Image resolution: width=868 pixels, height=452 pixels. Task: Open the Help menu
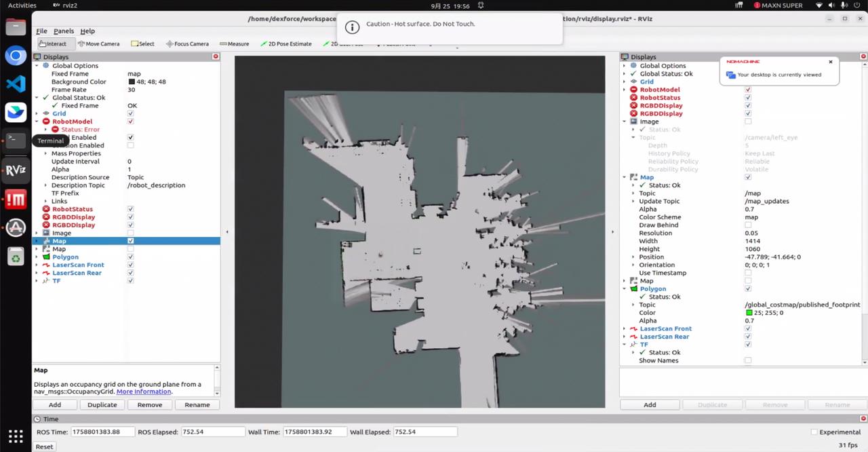pos(87,31)
